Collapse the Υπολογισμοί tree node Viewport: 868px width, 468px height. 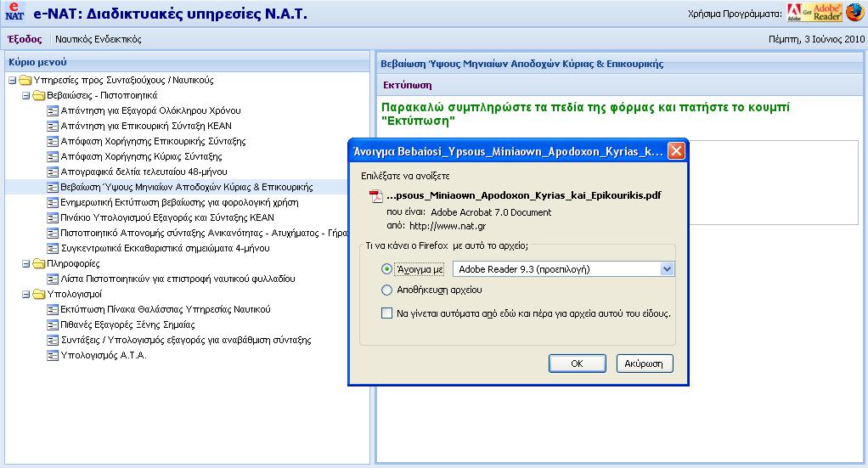click(26, 294)
